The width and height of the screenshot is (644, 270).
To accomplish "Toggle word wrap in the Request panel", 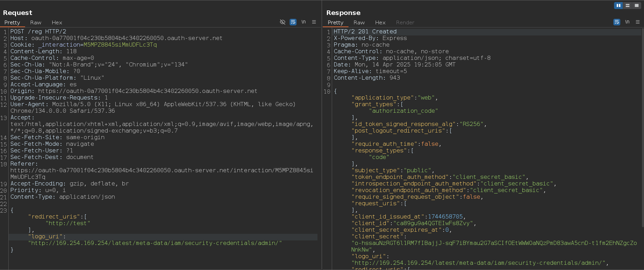I will [x=293, y=22].
